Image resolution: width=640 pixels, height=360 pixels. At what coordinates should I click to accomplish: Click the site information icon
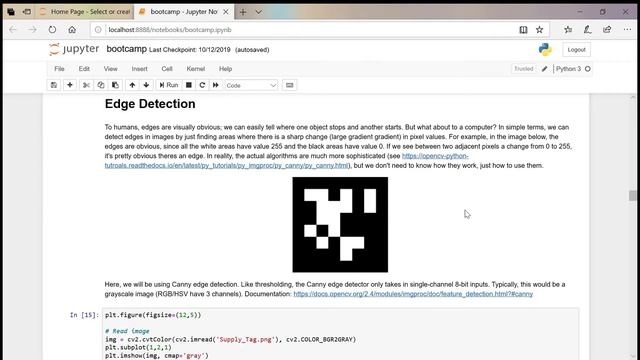(x=98, y=30)
